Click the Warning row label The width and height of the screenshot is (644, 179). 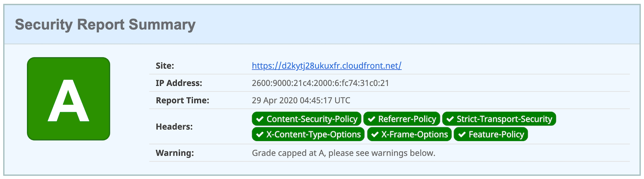click(175, 153)
